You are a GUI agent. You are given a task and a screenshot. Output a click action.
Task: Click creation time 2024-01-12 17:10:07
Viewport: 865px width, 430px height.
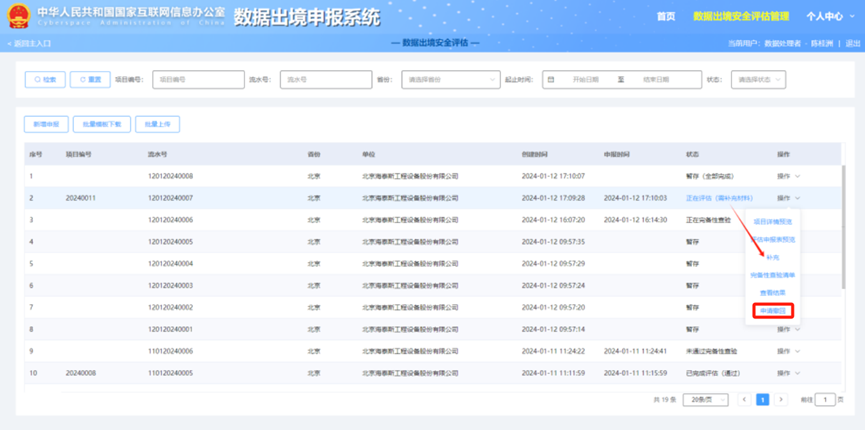(x=553, y=176)
